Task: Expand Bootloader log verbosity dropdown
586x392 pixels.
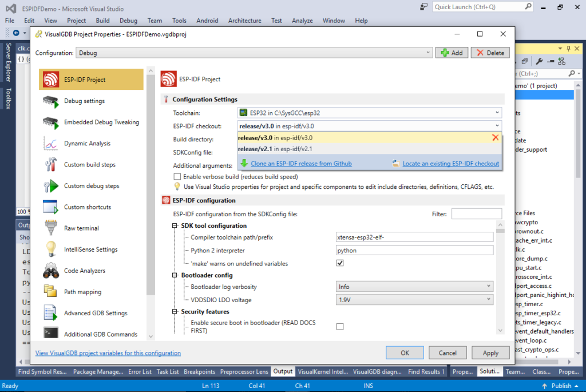Action: pyautogui.click(x=414, y=286)
